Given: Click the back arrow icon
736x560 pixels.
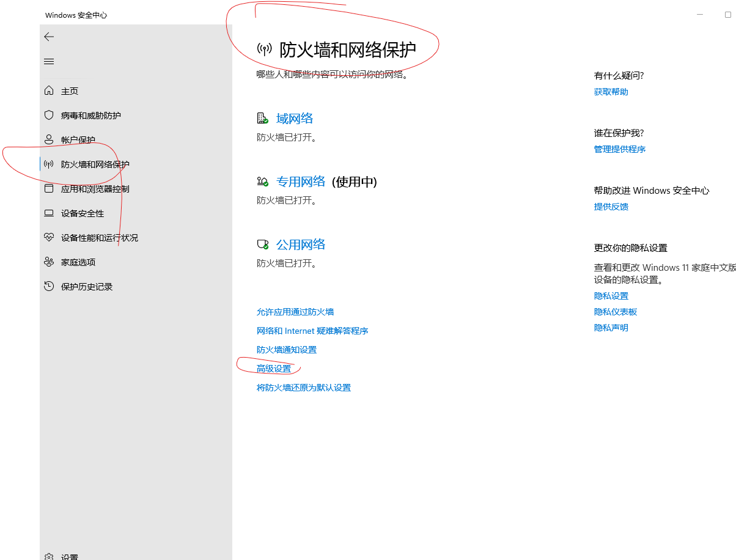Looking at the screenshot, I should point(49,37).
